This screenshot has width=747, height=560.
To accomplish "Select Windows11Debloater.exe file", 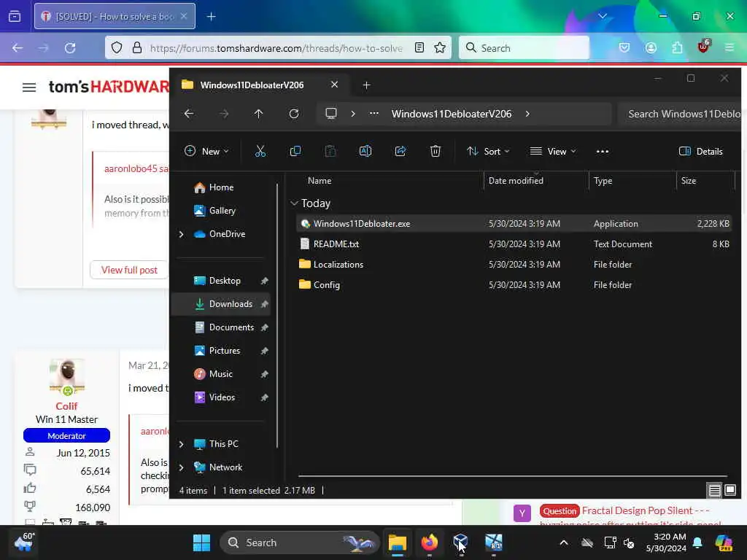I will tap(514, 223).
